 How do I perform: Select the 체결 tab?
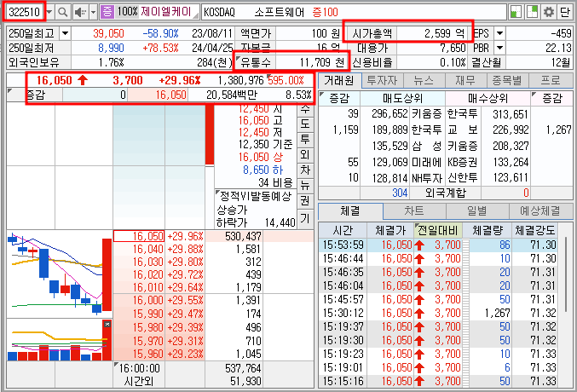350,210
